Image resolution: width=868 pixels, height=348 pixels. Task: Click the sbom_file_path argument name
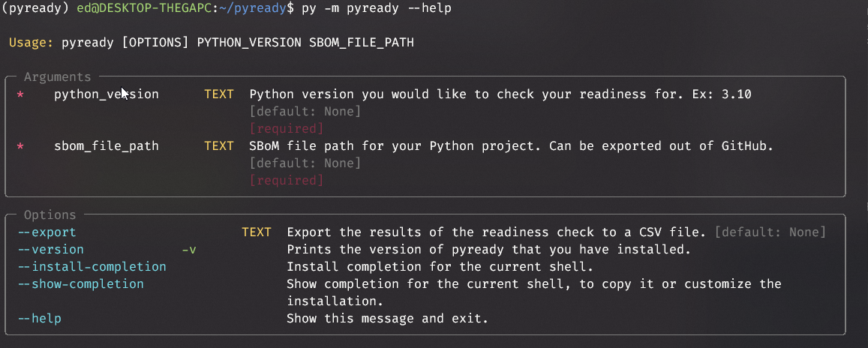tap(106, 146)
